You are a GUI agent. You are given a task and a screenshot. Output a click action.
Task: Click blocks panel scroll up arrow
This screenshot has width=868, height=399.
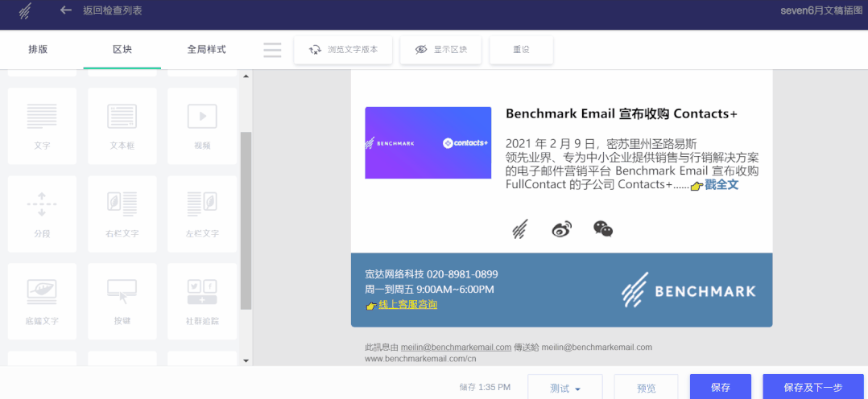point(246,76)
